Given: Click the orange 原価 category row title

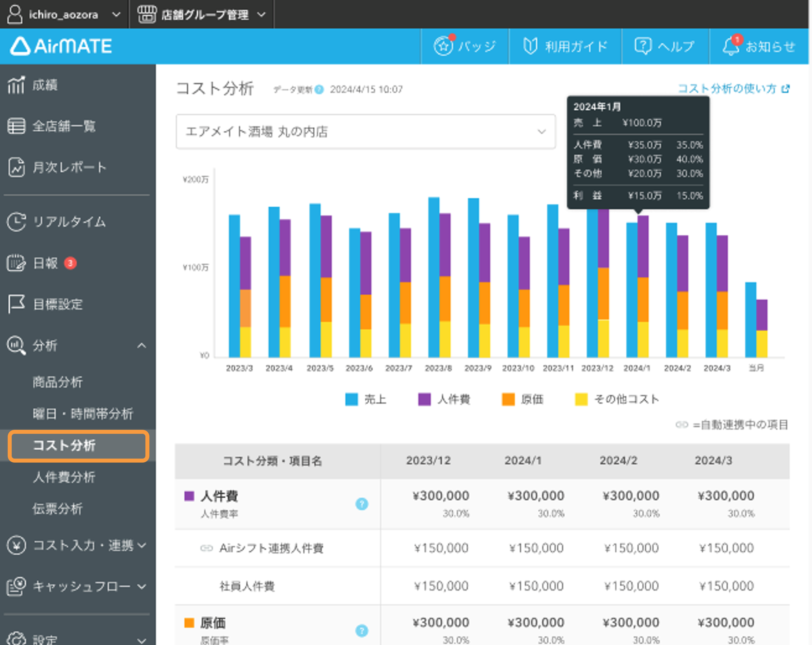Looking at the screenshot, I should point(213,623).
